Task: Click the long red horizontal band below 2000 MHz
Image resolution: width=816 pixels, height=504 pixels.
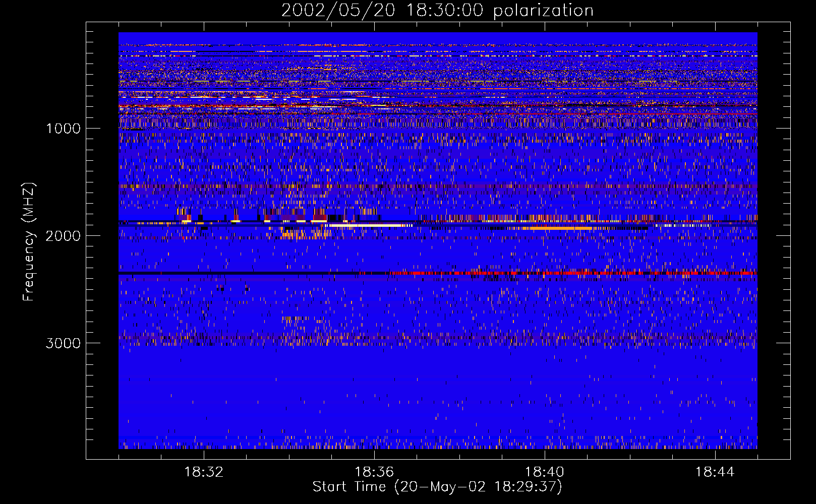Action: click(572, 273)
